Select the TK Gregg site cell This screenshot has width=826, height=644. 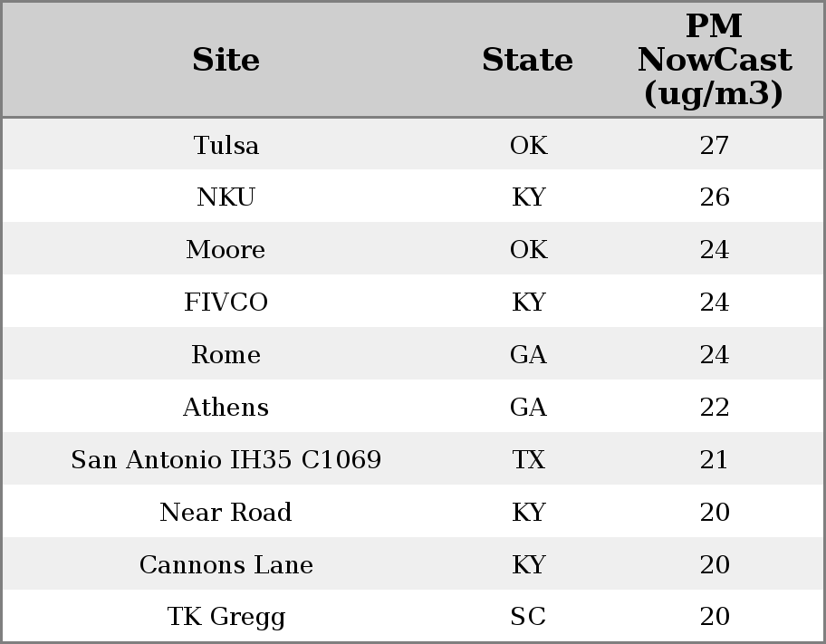pyautogui.click(x=226, y=617)
